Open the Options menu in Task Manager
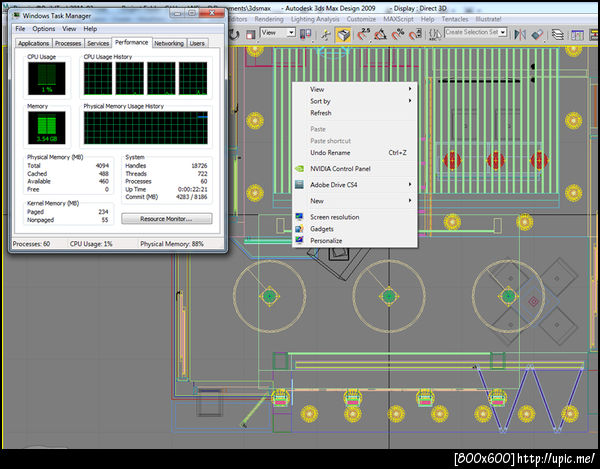 (43, 29)
